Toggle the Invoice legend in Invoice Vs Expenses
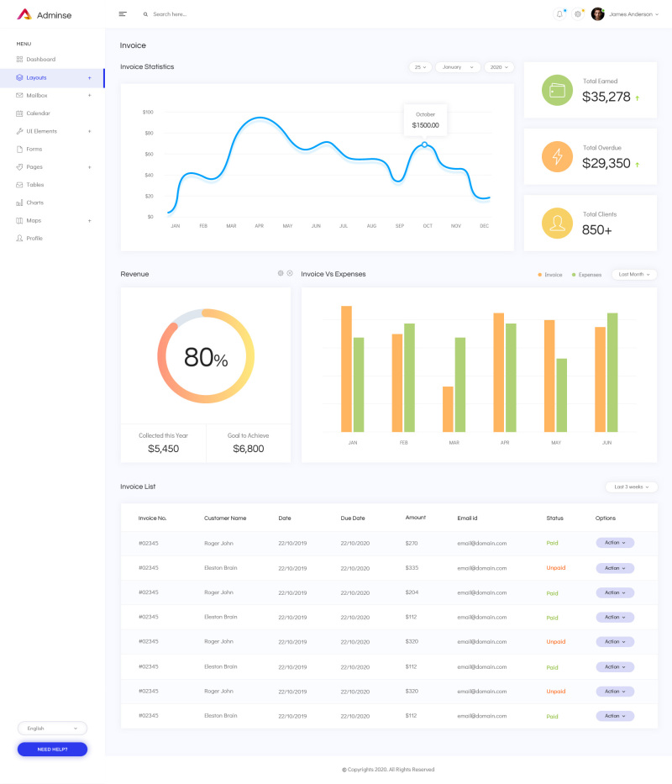The width and height of the screenshot is (672, 784). (x=551, y=274)
